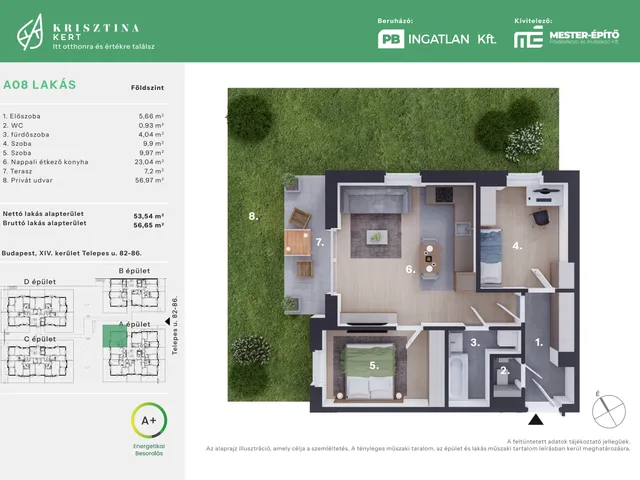Click room number 6 in the living room
Image resolution: width=640 pixels, height=480 pixels.
click(410, 269)
